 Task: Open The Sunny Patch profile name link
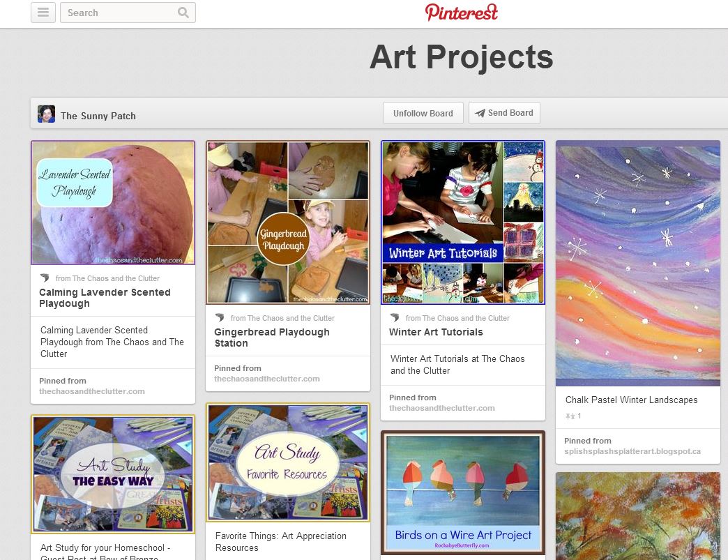[x=98, y=116]
